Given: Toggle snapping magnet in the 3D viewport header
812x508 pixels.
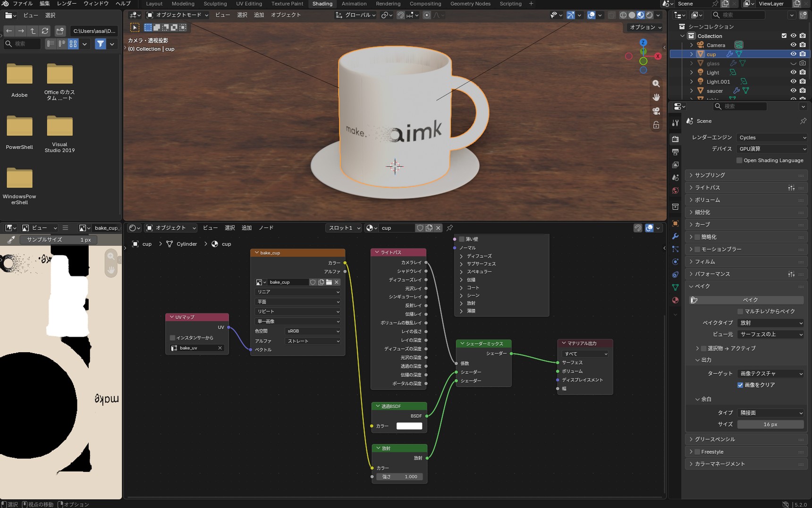Looking at the screenshot, I should click(x=400, y=15).
